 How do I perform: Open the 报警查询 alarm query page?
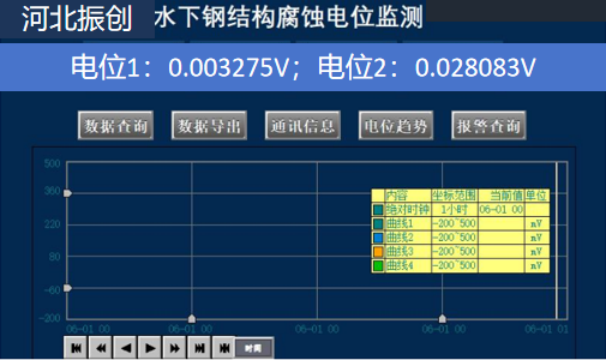(x=489, y=125)
